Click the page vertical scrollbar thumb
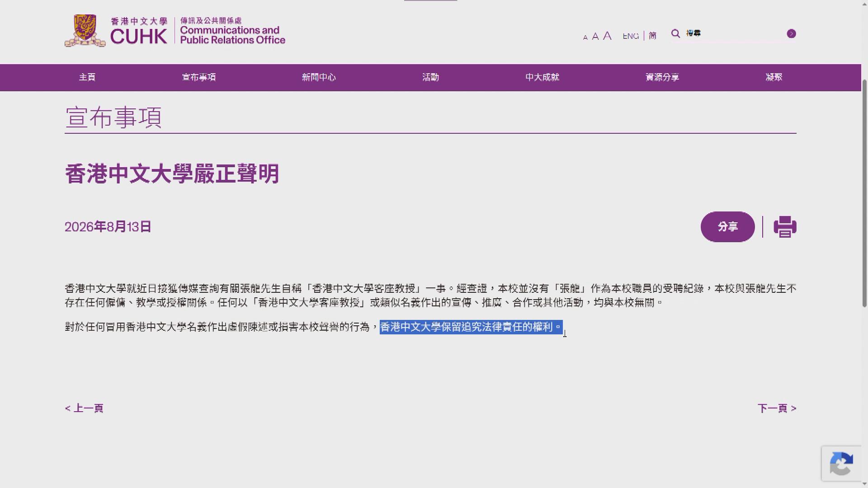 864,194
